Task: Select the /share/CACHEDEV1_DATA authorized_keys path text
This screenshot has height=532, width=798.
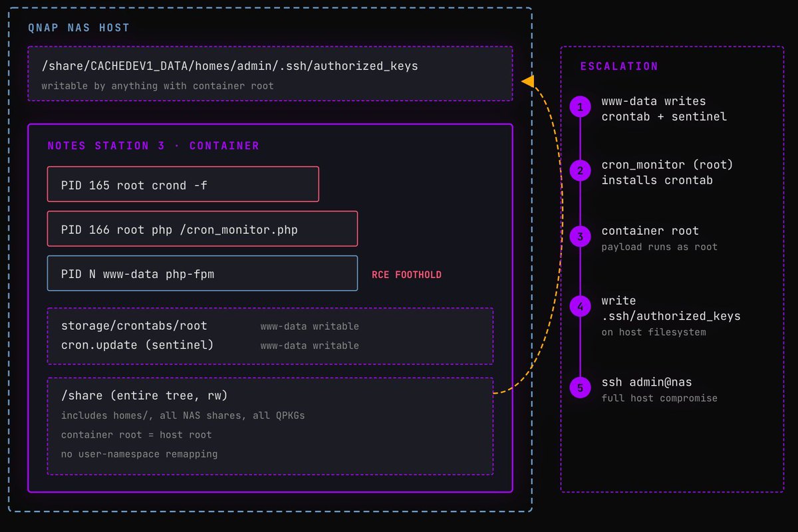Action: click(x=229, y=66)
